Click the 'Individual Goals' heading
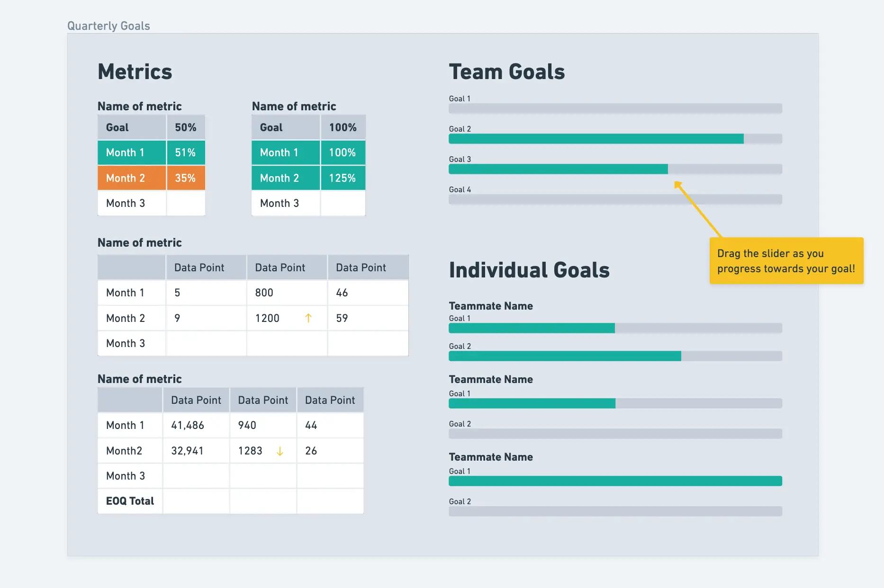The image size is (884, 588). tap(529, 270)
